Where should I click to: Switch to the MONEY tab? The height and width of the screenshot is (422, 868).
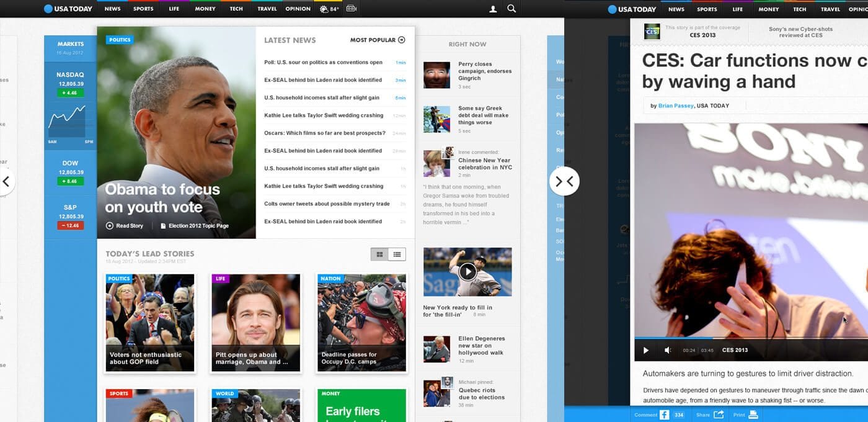[205, 9]
